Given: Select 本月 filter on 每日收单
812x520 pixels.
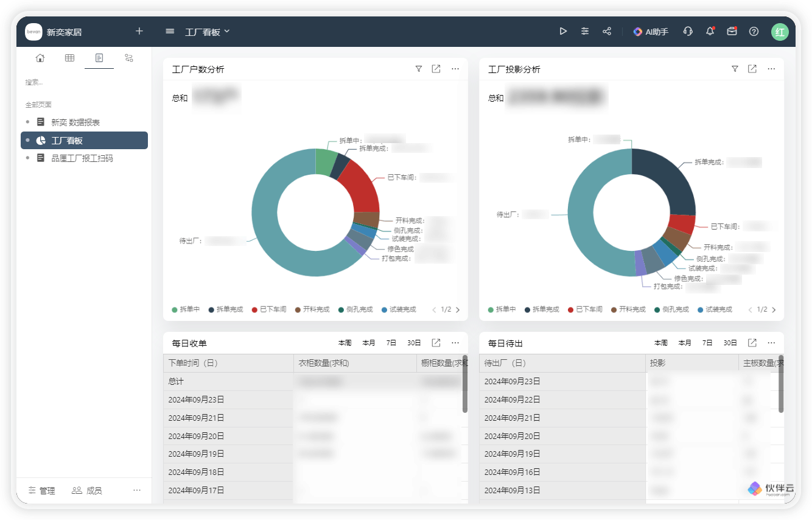Looking at the screenshot, I should (369, 343).
